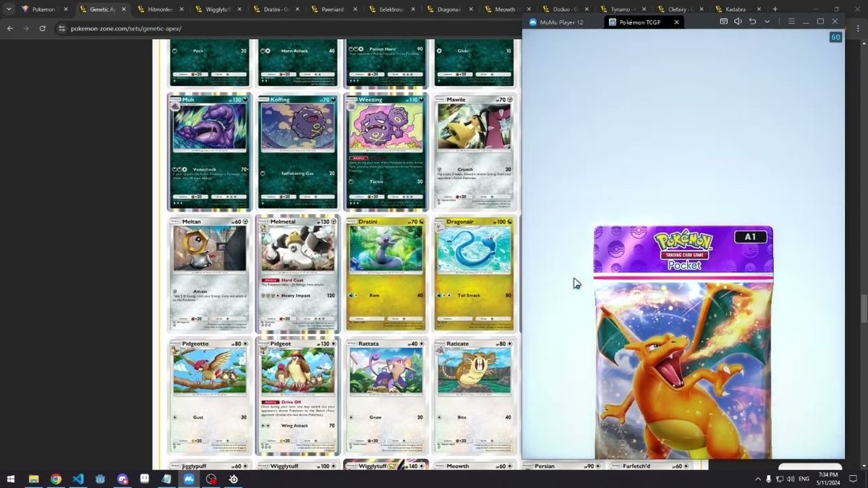Viewport: 868px width, 488px height.
Task: Open File Explorer from the taskbar
Action: click(x=33, y=479)
